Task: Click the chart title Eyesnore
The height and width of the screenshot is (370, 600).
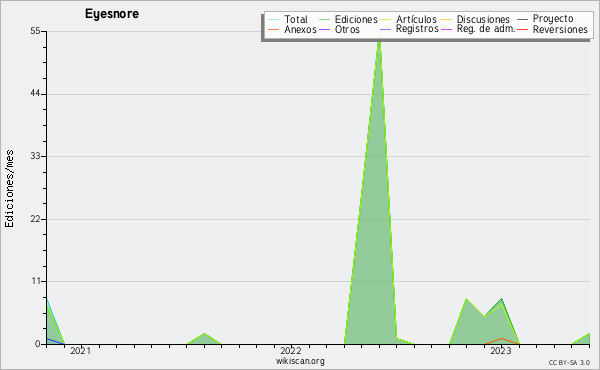Action: (x=112, y=14)
